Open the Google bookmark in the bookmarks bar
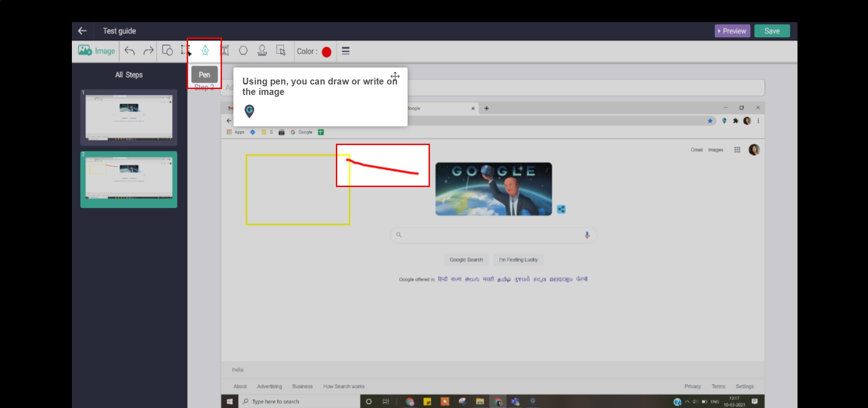Image resolution: width=868 pixels, height=408 pixels. pyautogui.click(x=302, y=132)
